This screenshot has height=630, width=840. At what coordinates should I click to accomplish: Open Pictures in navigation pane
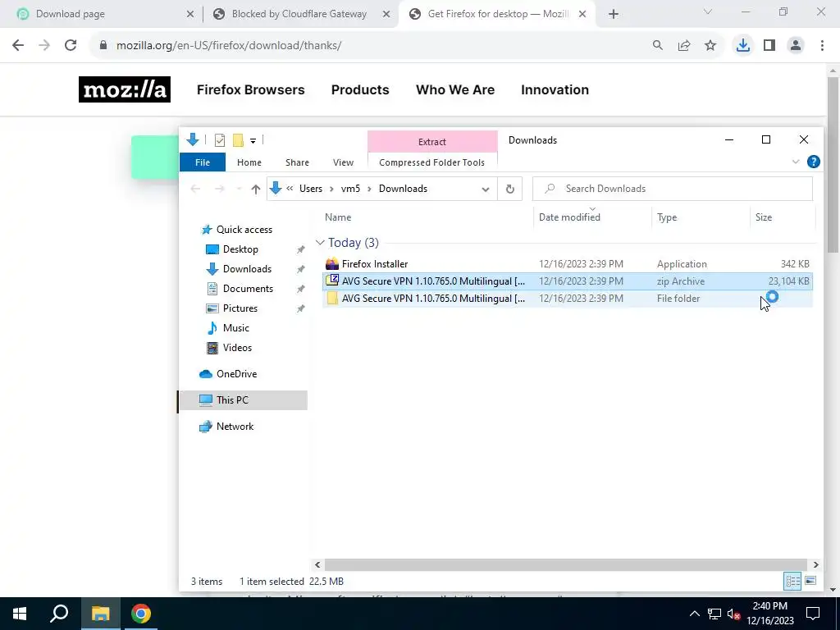tap(240, 308)
